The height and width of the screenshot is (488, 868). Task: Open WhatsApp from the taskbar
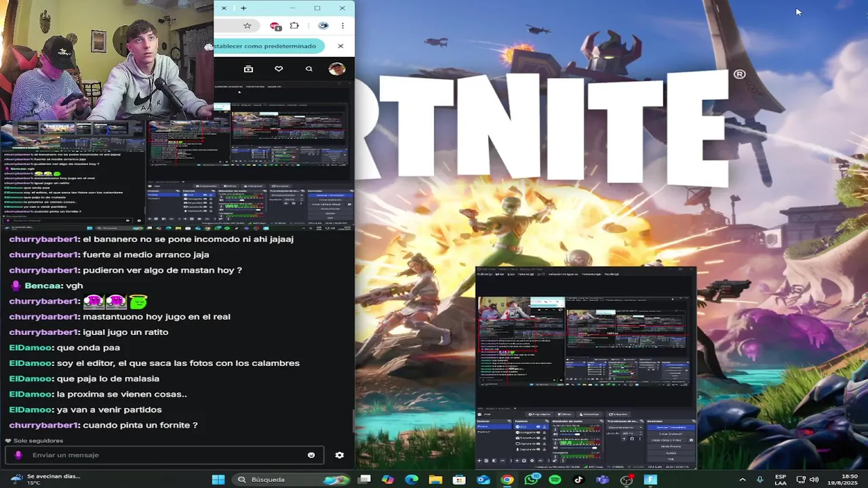(532, 479)
